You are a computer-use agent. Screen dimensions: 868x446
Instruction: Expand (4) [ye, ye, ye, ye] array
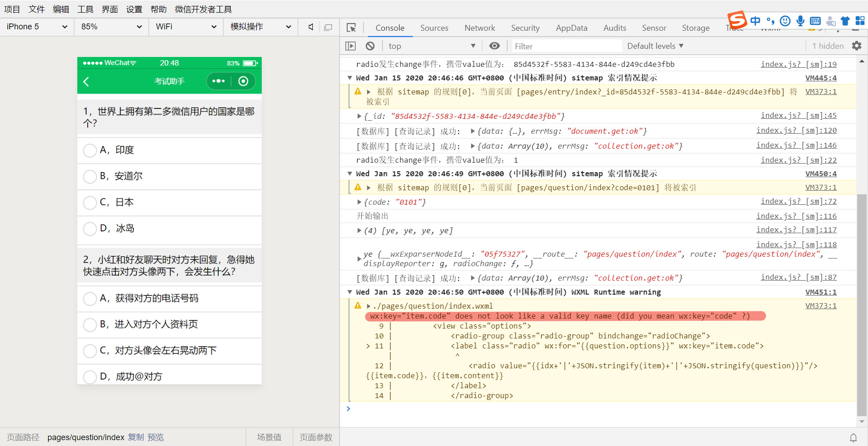pyautogui.click(x=359, y=230)
